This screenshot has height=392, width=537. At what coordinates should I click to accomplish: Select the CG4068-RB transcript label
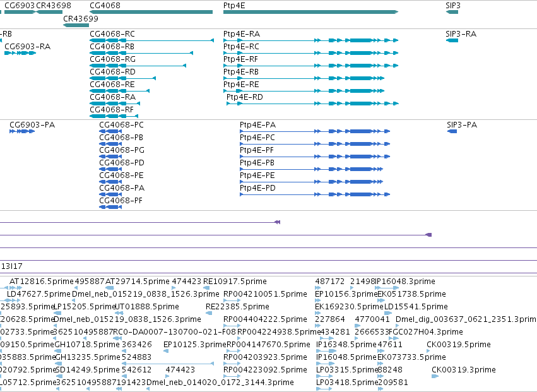click(x=112, y=47)
